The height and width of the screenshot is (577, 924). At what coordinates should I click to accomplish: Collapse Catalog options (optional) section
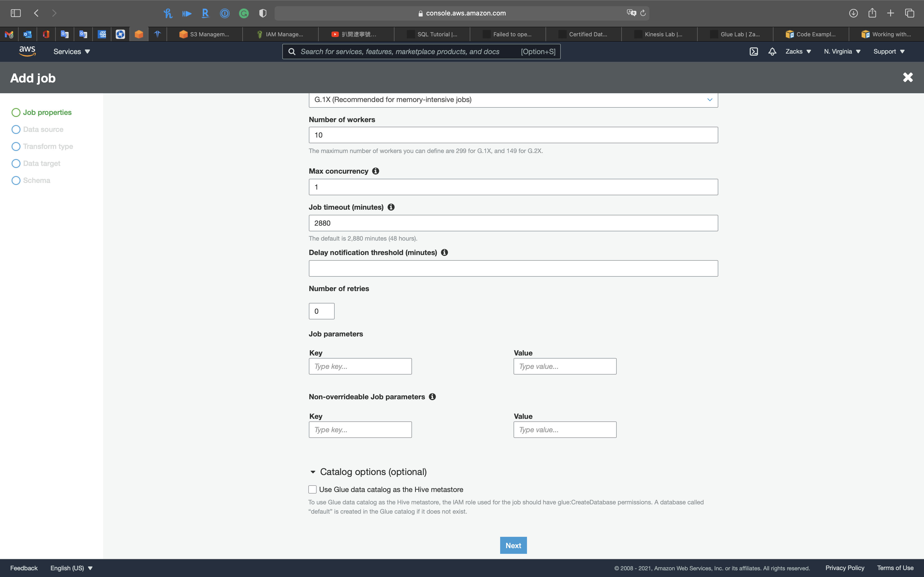313,472
